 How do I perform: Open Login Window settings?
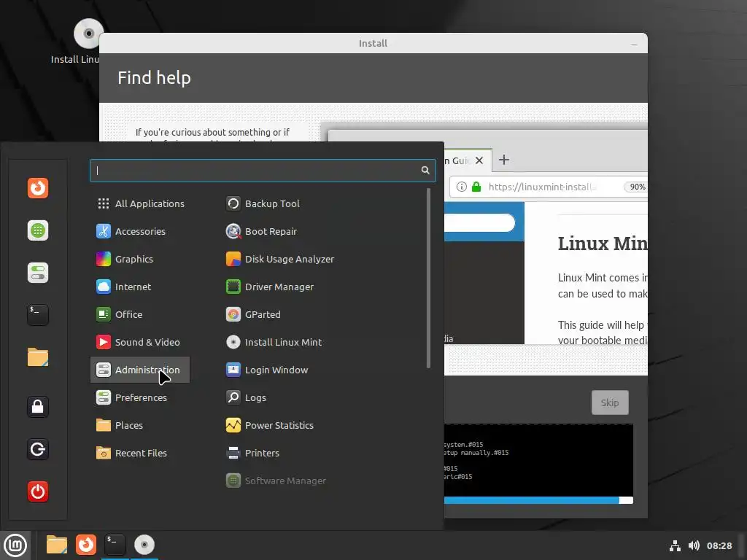click(267, 370)
